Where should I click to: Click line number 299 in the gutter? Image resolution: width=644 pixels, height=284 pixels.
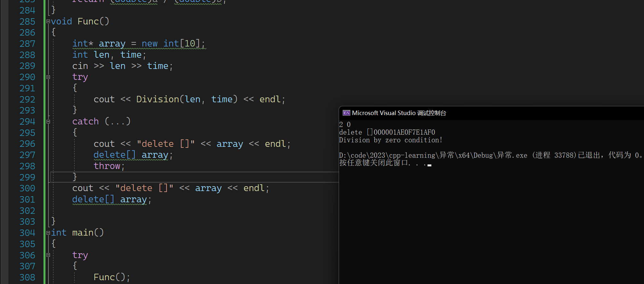[x=27, y=177]
